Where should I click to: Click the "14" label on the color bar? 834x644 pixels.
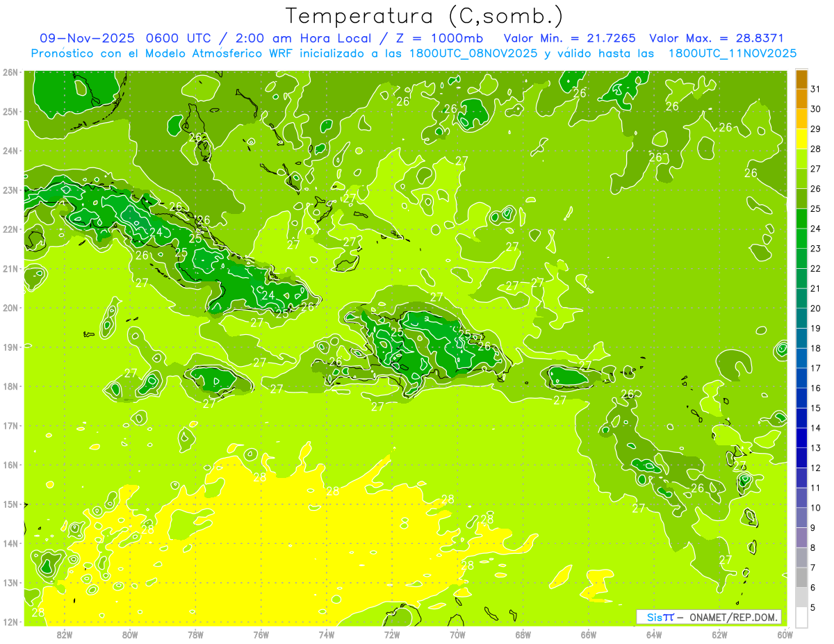[x=815, y=428]
